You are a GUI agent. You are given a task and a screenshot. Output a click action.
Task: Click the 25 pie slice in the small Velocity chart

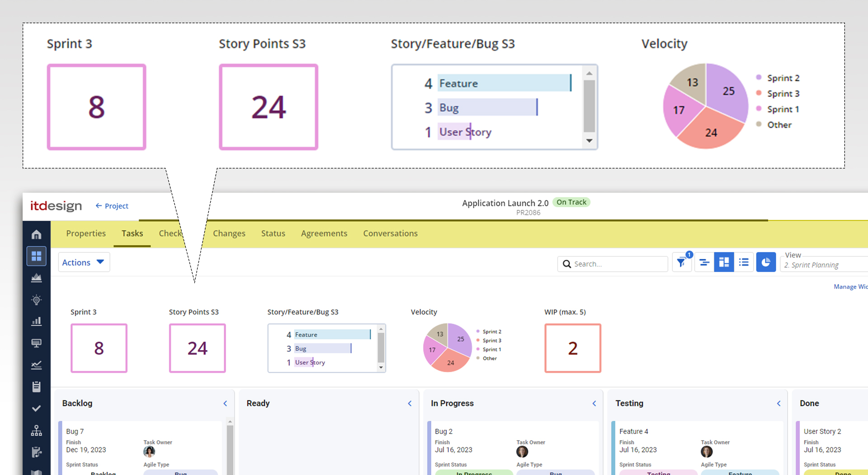460,338
